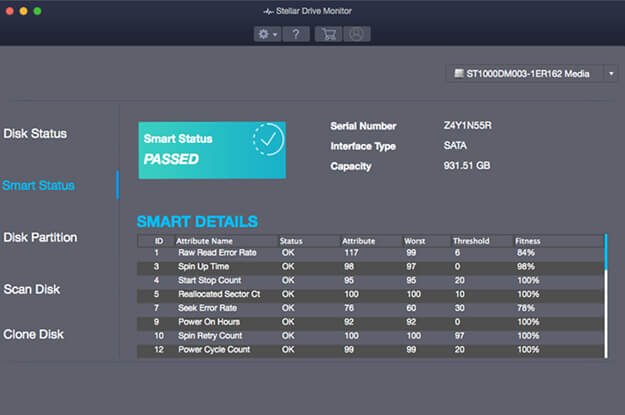This screenshot has height=415, width=625.
Task: Click the 98% fitness value
Action: [x=526, y=267]
